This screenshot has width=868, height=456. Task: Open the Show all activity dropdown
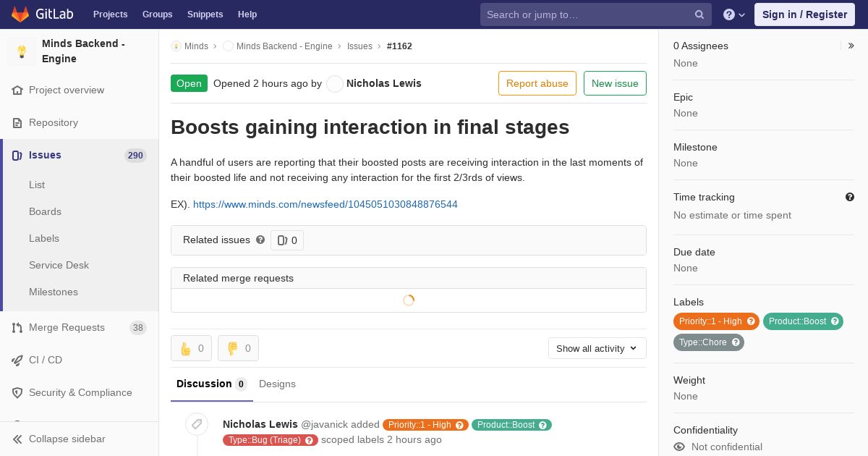(597, 348)
